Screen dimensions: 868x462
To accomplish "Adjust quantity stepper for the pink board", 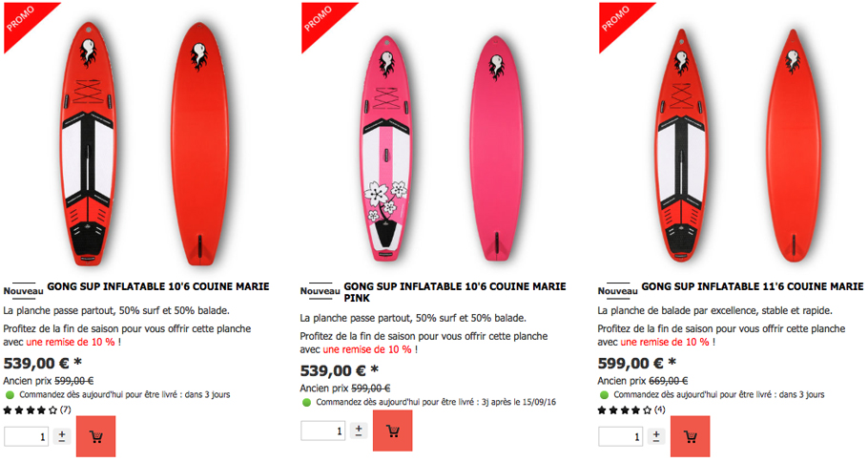I will 359,430.
